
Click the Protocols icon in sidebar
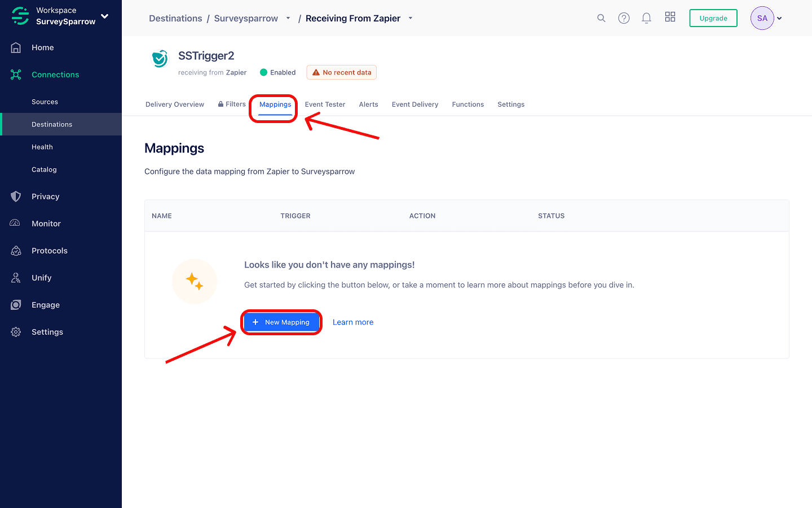coord(16,251)
